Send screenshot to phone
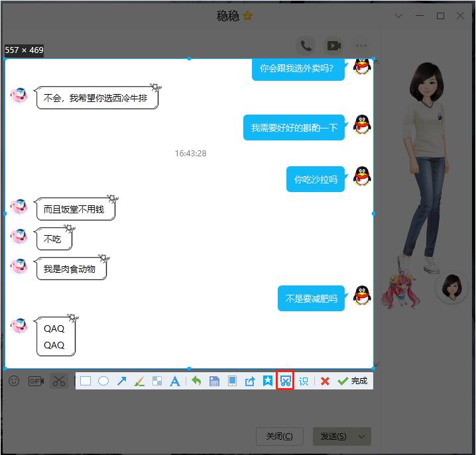Image resolution: width=476 pixels, height=455 pixels. [232, 381]
